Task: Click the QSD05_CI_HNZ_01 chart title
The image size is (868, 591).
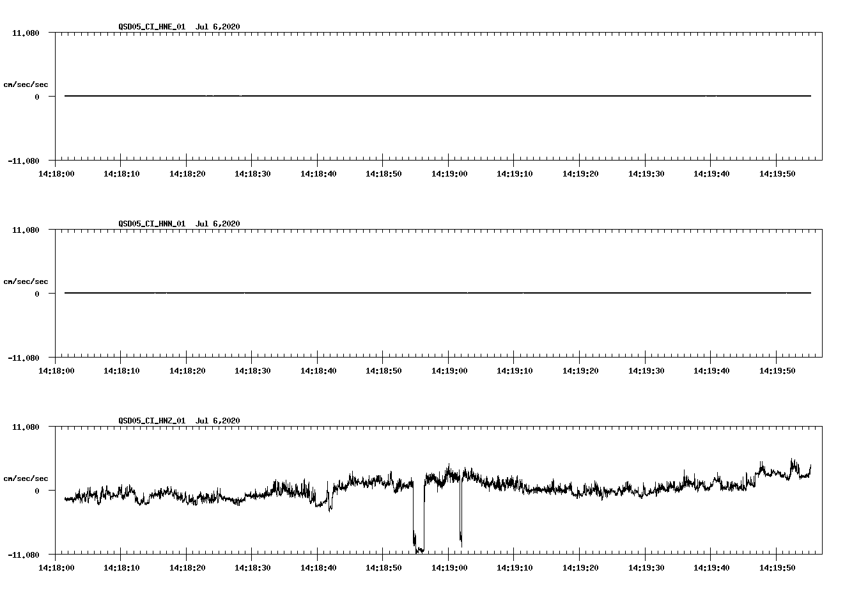Action: [x=179, y=421]
